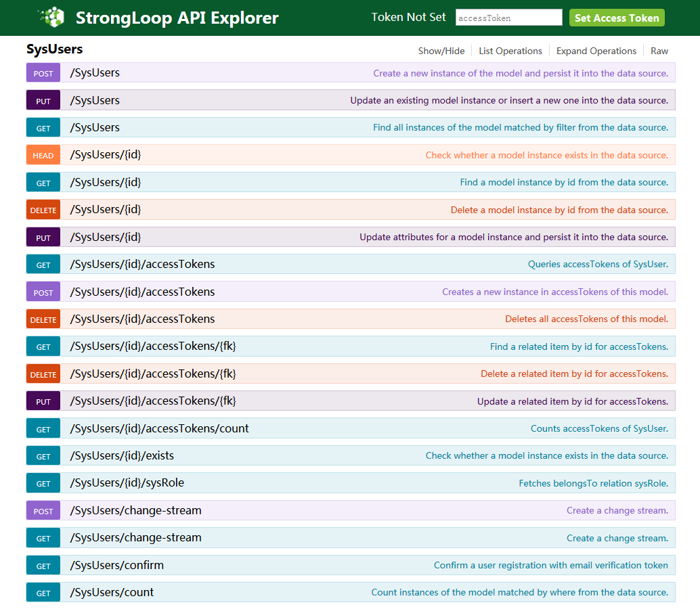
Task: Expand PUT /SysUsers/{id} operation
Action: (106, 237)
